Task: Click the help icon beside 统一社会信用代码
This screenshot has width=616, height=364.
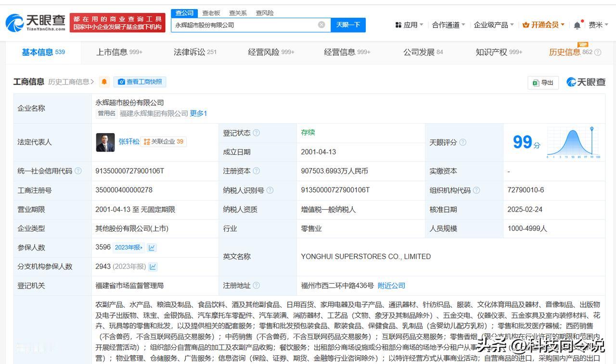Action: (78, 171)
